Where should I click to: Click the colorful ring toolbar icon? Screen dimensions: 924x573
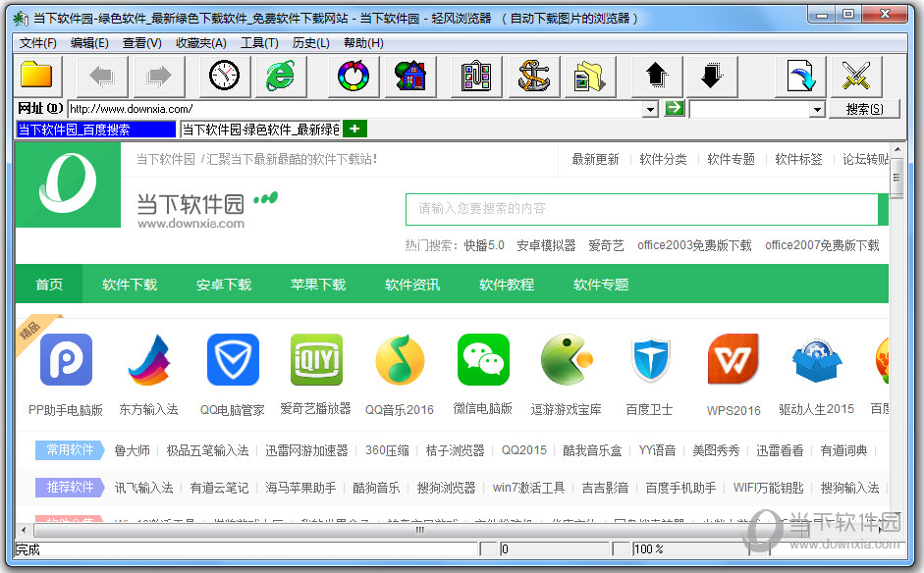coord(353,76)
